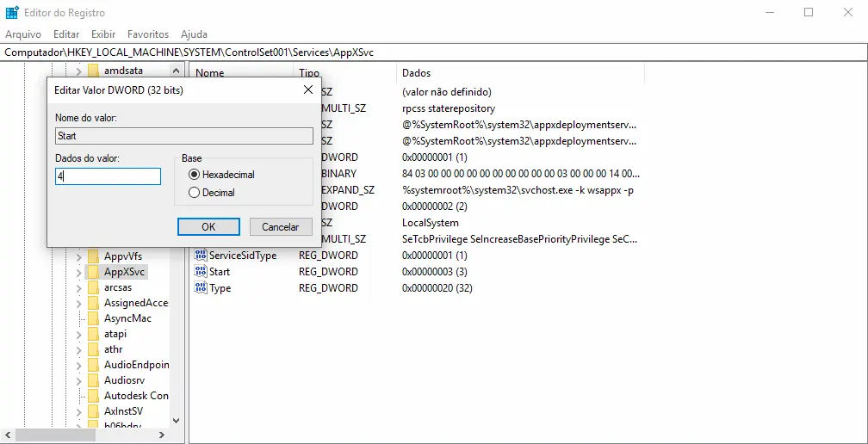Select the AssignedAcce folder icon
Viewport: 868px width, 444px height.
point(93,302)
